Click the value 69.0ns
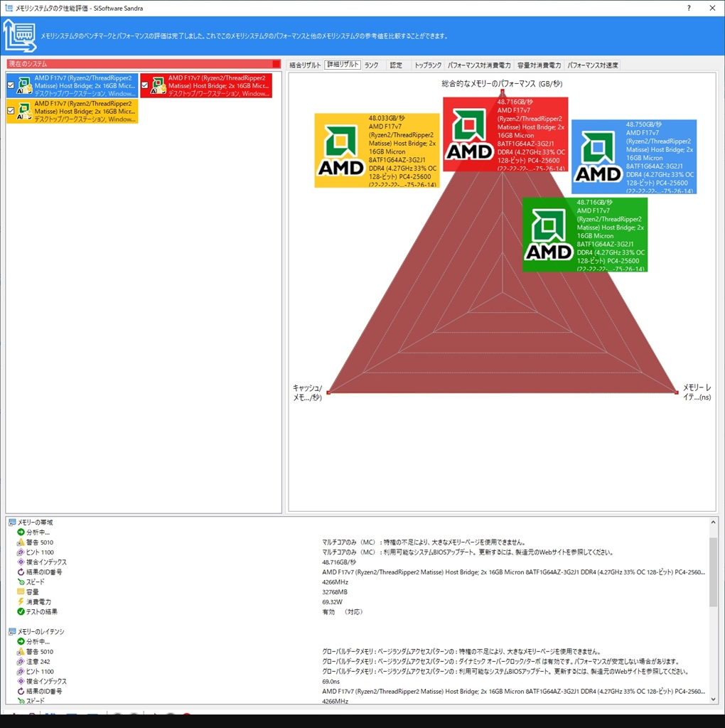Screen dimensions: 725x728 [331, 682]
